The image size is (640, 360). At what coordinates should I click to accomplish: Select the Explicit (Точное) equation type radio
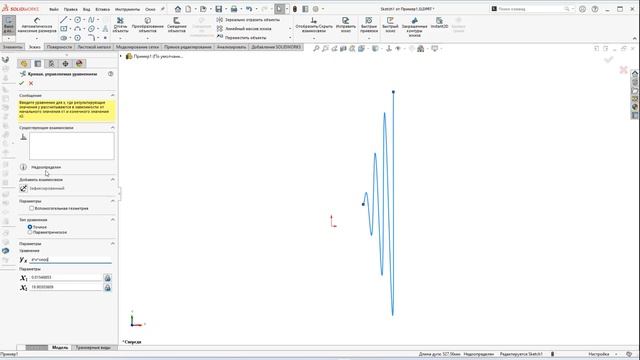pos(30,227)
